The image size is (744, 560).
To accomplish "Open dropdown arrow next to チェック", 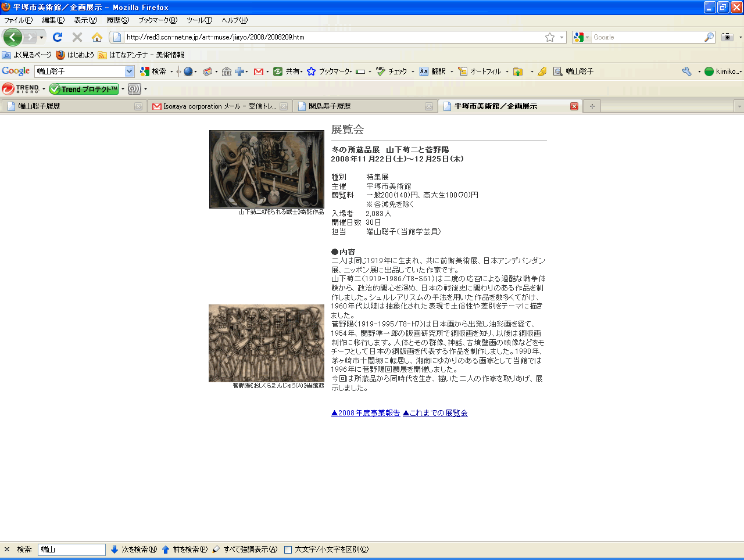I will [x=413, y=71].
